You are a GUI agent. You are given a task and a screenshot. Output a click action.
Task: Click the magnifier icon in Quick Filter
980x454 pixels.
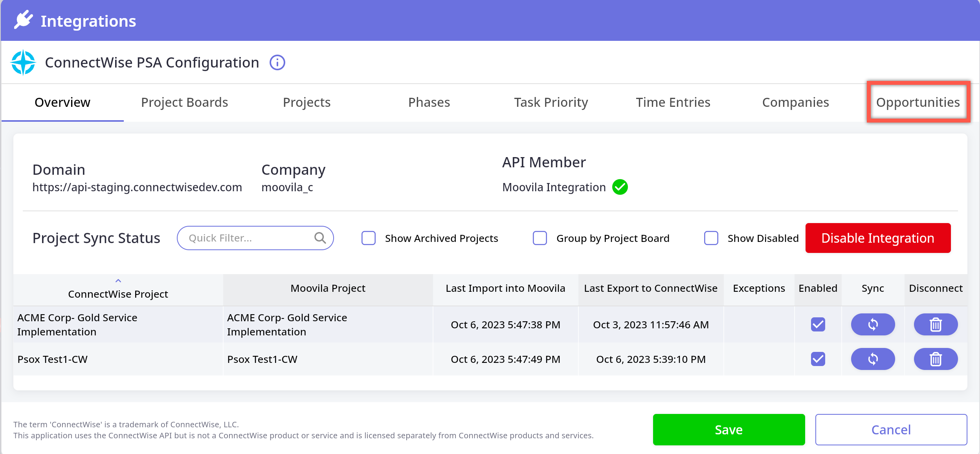pos(320,238)
